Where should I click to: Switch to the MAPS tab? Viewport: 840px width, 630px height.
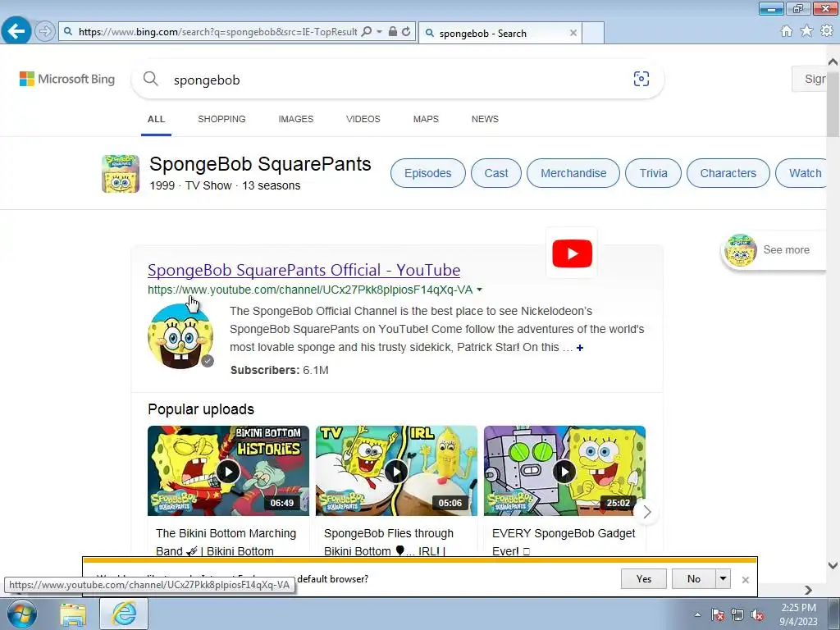click(x=426, y=119)
